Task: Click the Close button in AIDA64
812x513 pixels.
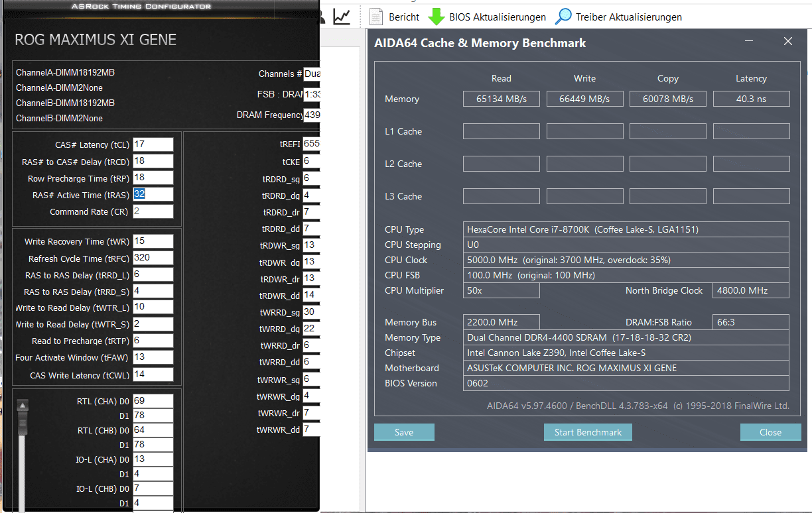Action: (770, 432)
